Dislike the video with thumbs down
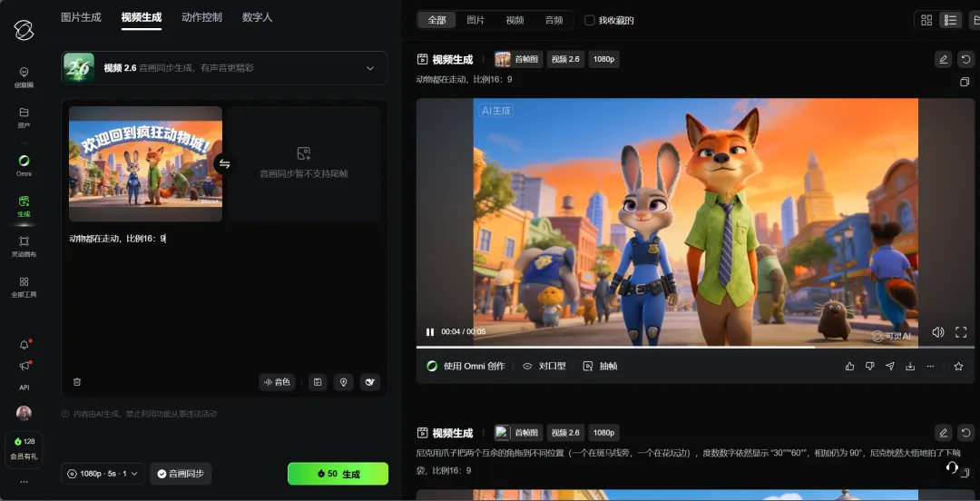 (x=869, y=367)
